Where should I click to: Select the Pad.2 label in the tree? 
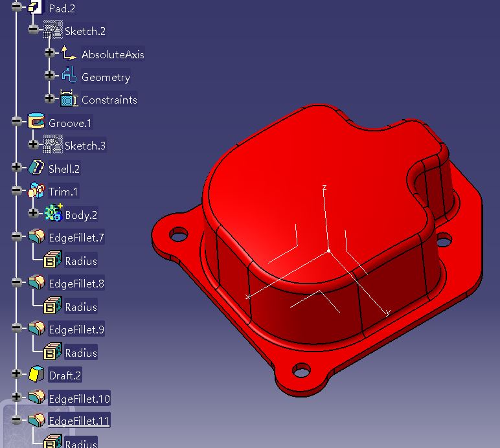point(62,8)
